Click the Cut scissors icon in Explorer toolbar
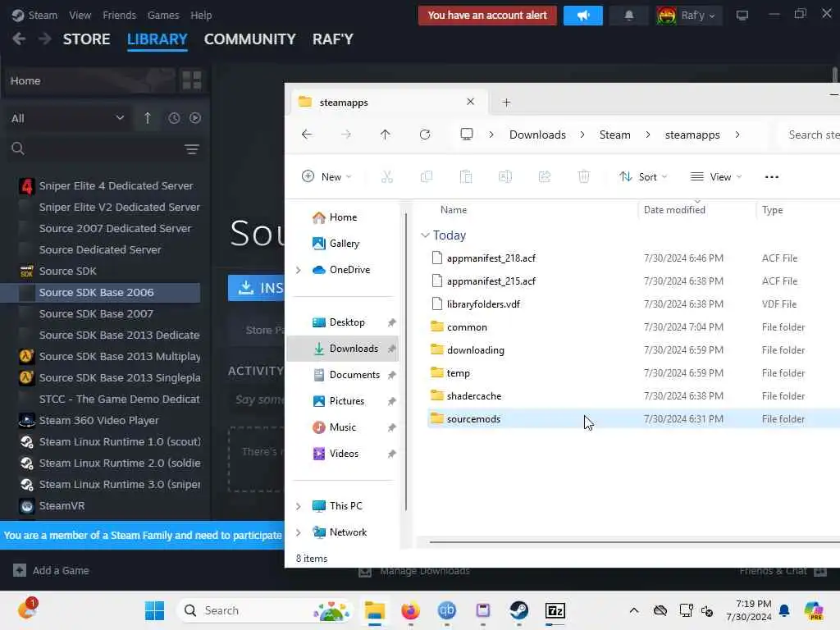Image resolution: width=840 pixels, height=630 pixels. tap(387, 177)
